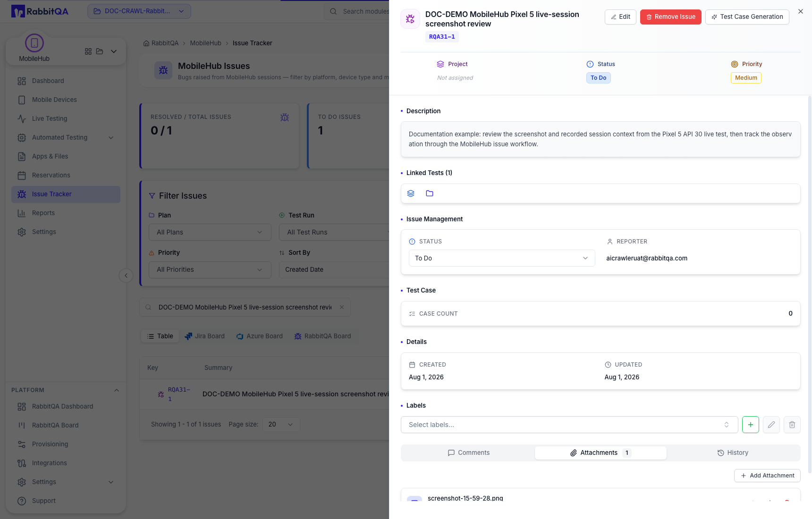Click the folder icon in module switcher
The image size is (812, 519).
coord(100,51)
